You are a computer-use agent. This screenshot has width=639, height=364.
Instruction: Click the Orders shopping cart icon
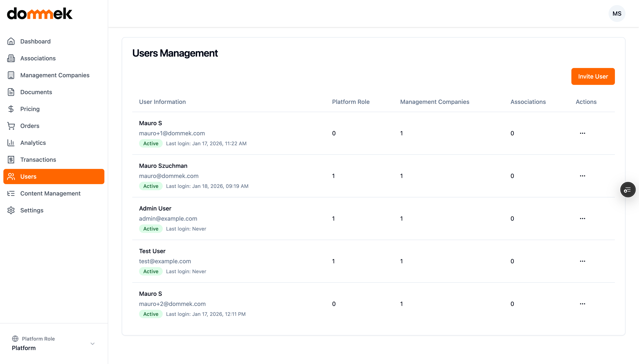11,126
